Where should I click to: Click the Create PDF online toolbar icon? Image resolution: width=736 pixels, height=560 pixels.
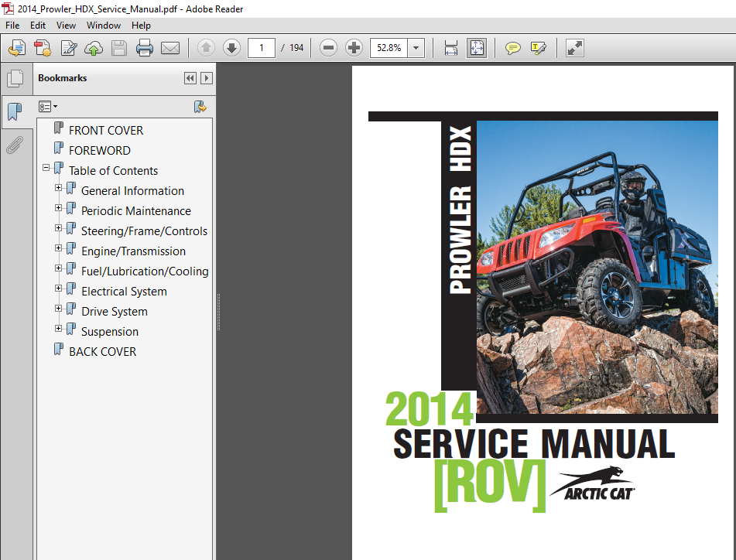pyautogui.click(x=17, y=48)
